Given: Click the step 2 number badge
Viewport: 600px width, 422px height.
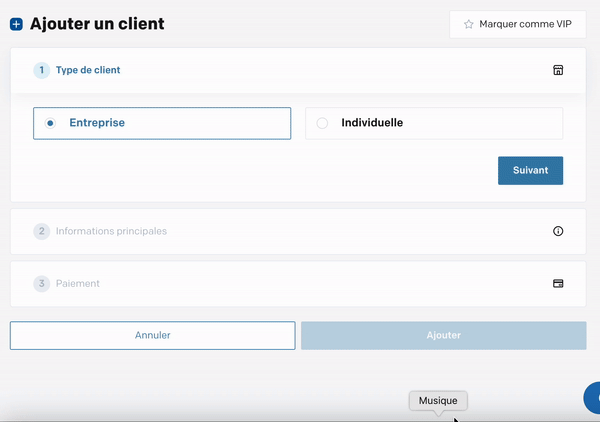Looking at the screenshot, I should tap(42, 231).
